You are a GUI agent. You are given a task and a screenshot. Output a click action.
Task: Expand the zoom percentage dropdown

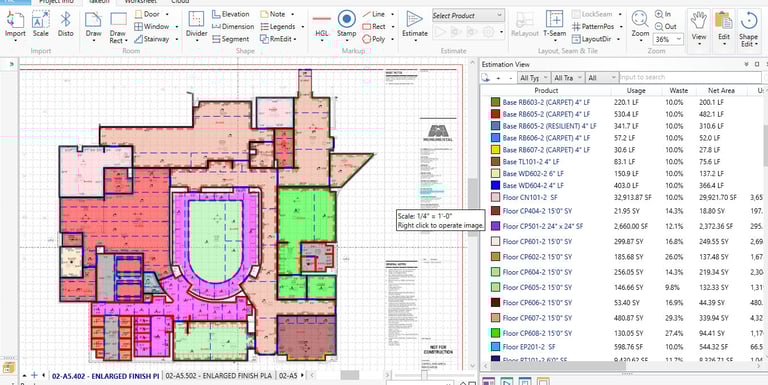[x=669, y=39]
